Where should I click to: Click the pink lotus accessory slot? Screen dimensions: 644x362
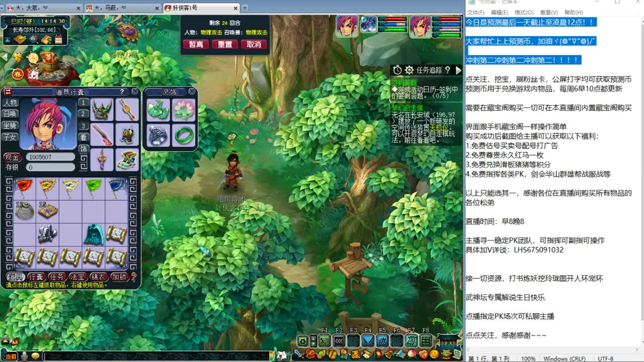click(183, 110)
